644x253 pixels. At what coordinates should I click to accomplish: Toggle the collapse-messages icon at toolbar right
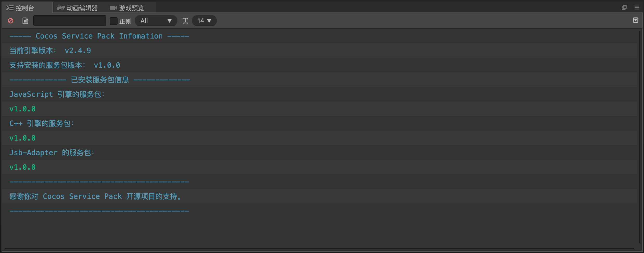click(x=635, y=20)
